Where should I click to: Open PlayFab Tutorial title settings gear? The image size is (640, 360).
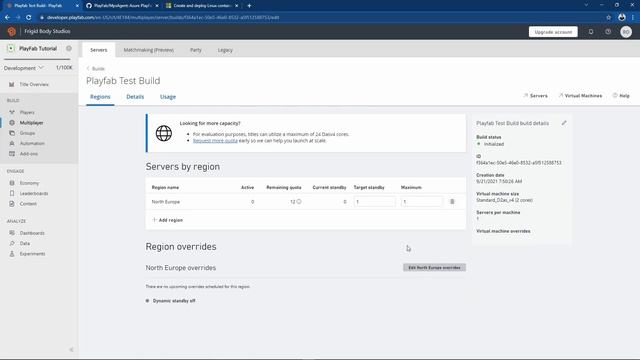pyautogui.click(x=69, y=48)
